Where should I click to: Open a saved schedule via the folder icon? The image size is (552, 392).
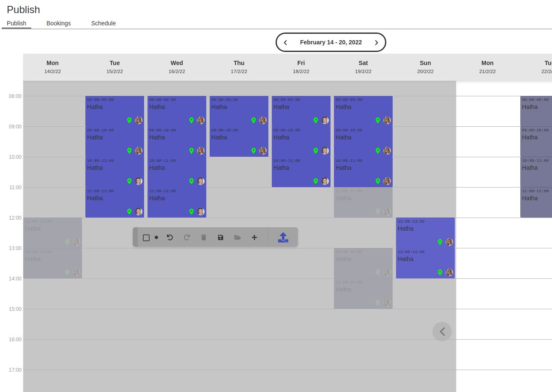click(238, 237)
